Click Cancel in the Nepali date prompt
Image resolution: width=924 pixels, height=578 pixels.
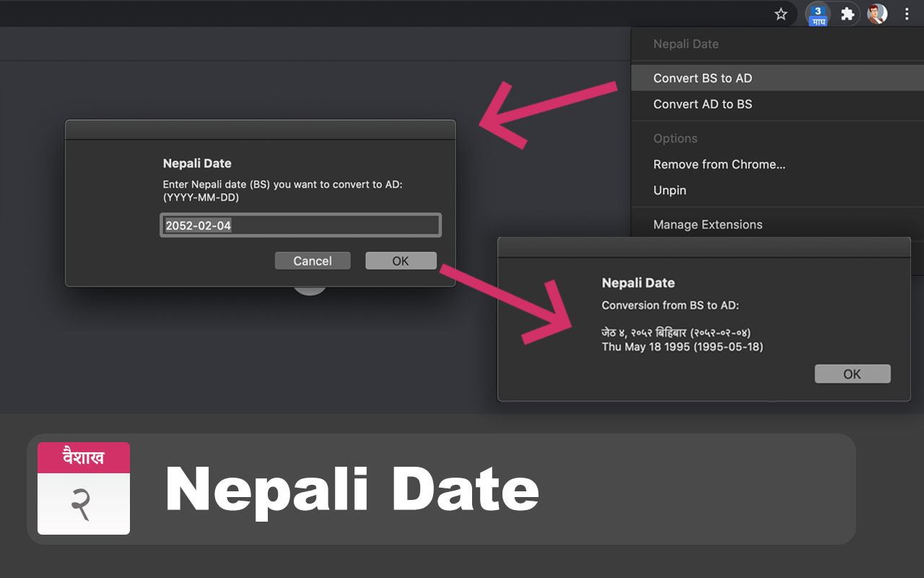point(313,261)
